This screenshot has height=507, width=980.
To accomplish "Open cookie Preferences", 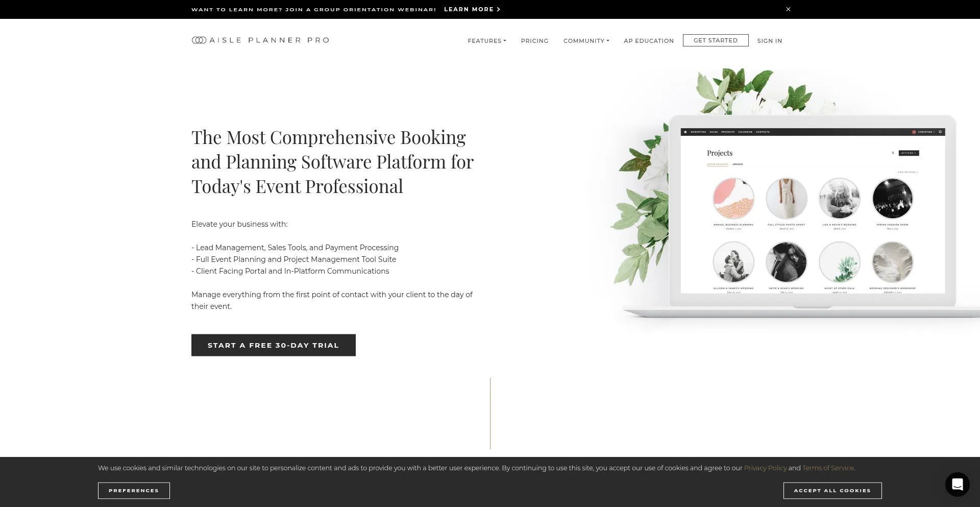I will pyautogui.click(x=134, y=491).
